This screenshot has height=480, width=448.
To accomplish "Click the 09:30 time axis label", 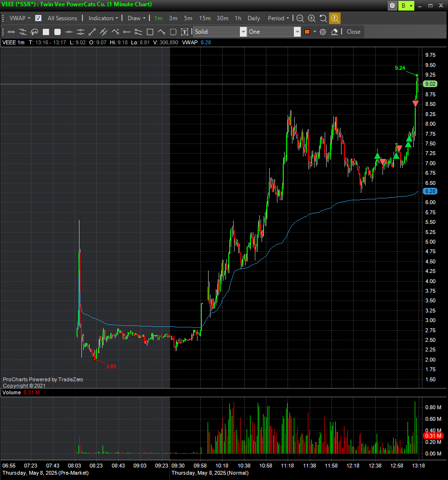I will tap(178, 466).
